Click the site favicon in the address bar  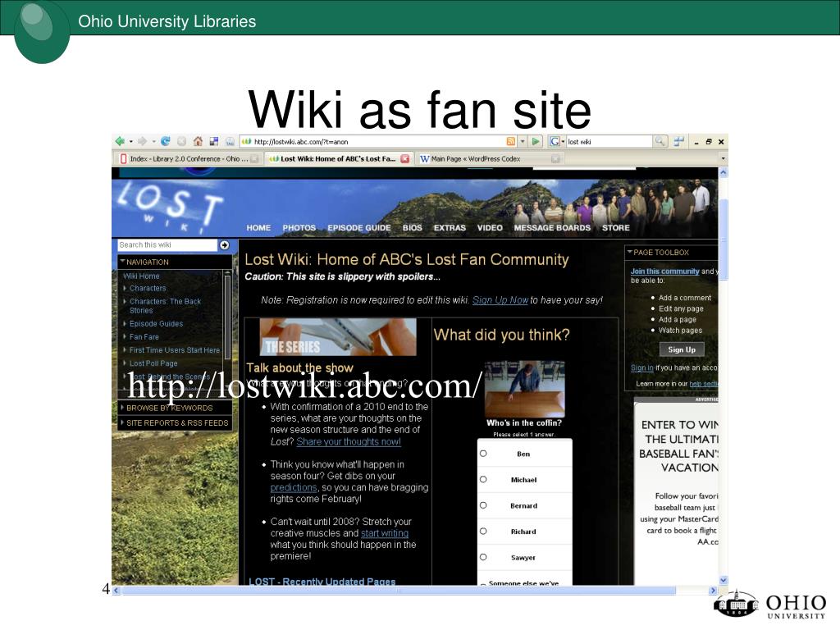[x=246, y=141]
